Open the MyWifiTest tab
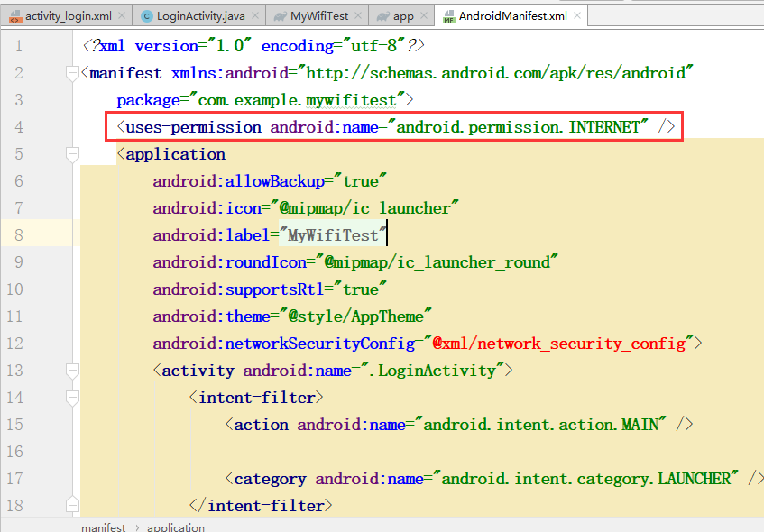The image size is (764, 532). tap(320, 14)
